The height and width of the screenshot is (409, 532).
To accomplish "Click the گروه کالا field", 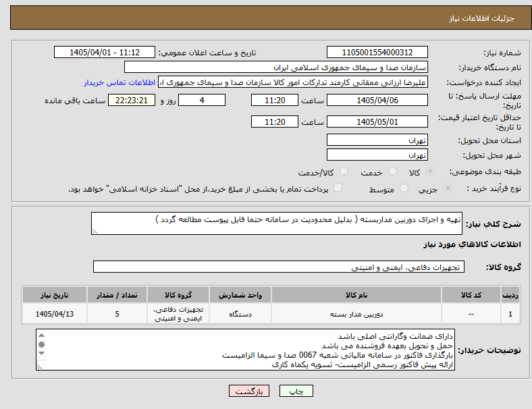I will pyautogui.click(x=279, y=267).
